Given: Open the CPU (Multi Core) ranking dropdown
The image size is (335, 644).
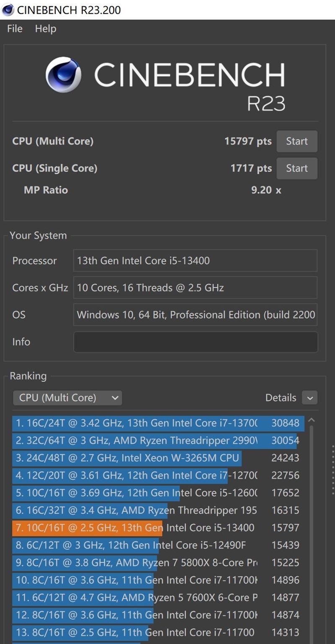Looking at the screenshot, I should coord(67,398).
